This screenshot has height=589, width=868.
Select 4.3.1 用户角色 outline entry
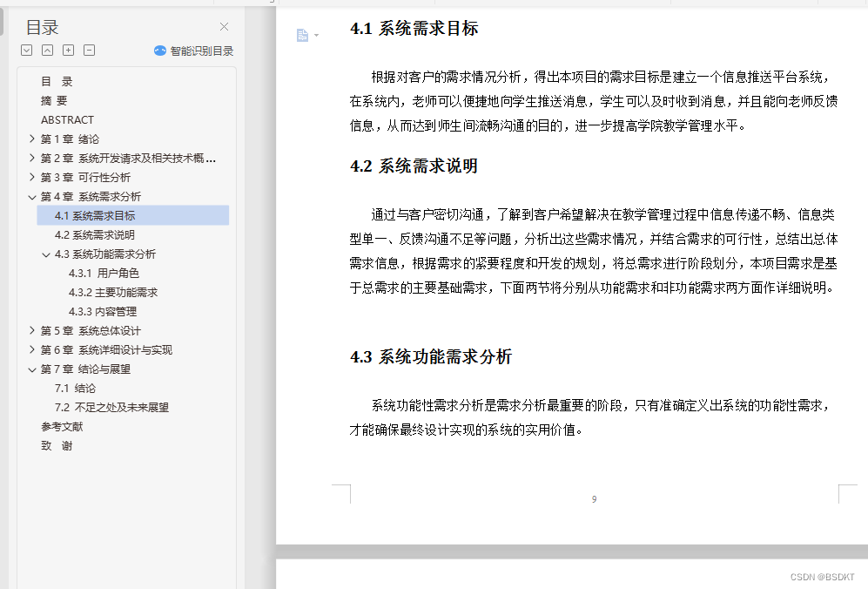pyautogui.click(x=104, y=274)
